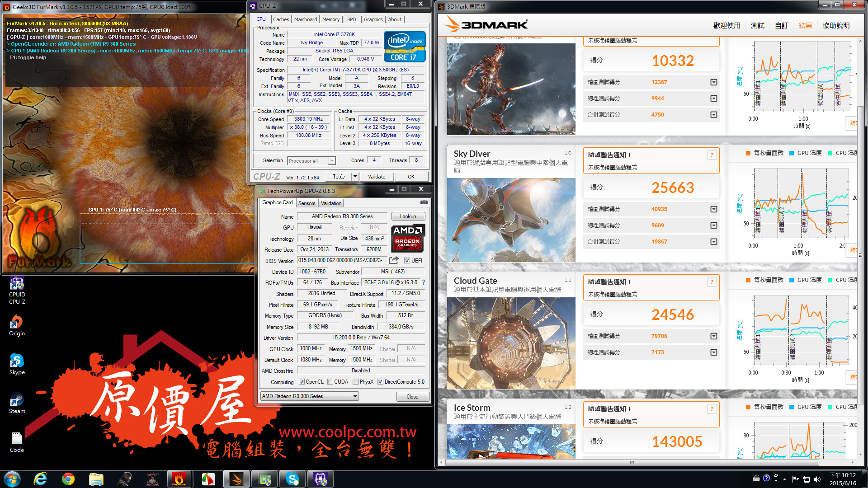Switch to CPU-Z taskbar button
The image size is (868, 488).
321,479
